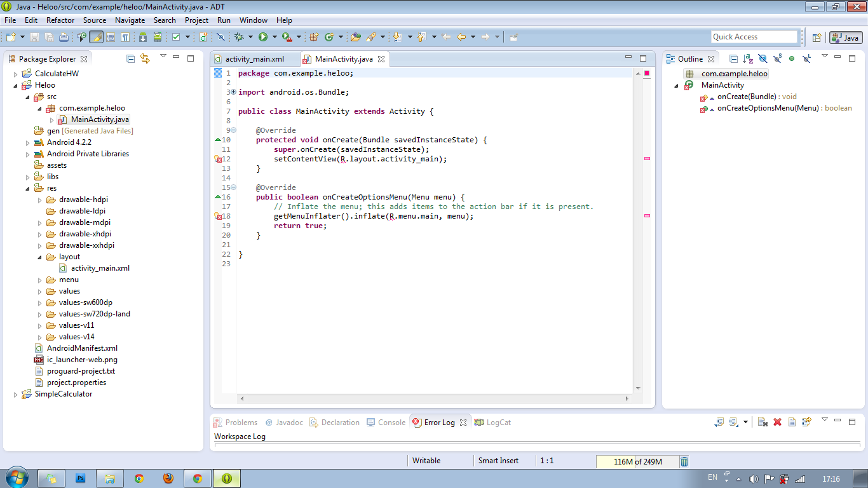Screen dimensions: 868x488
Task: Click Previous Annotation toolbar icon
Action: (421, 37)
